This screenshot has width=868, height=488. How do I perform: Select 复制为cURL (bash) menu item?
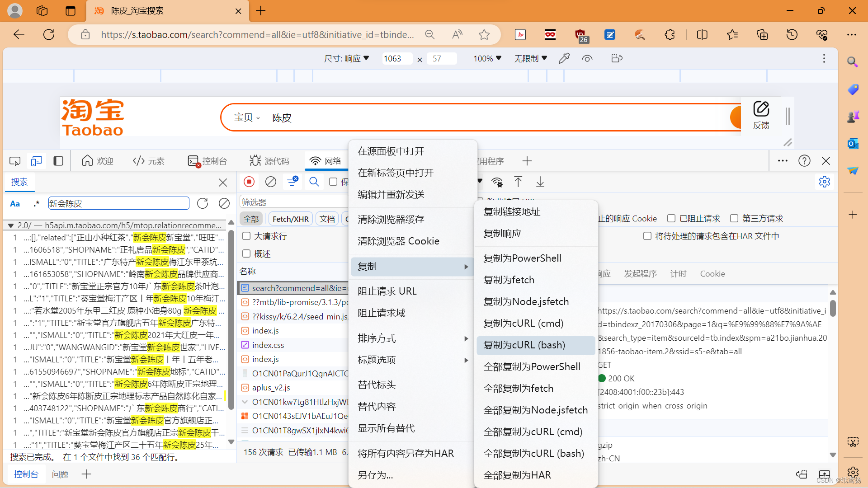(x=524, y=345)
